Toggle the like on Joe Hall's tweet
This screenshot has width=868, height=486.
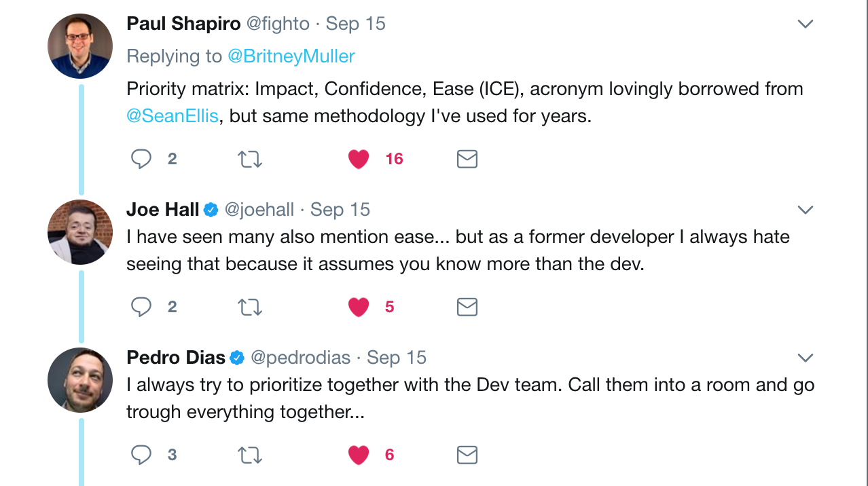(359, 307)
